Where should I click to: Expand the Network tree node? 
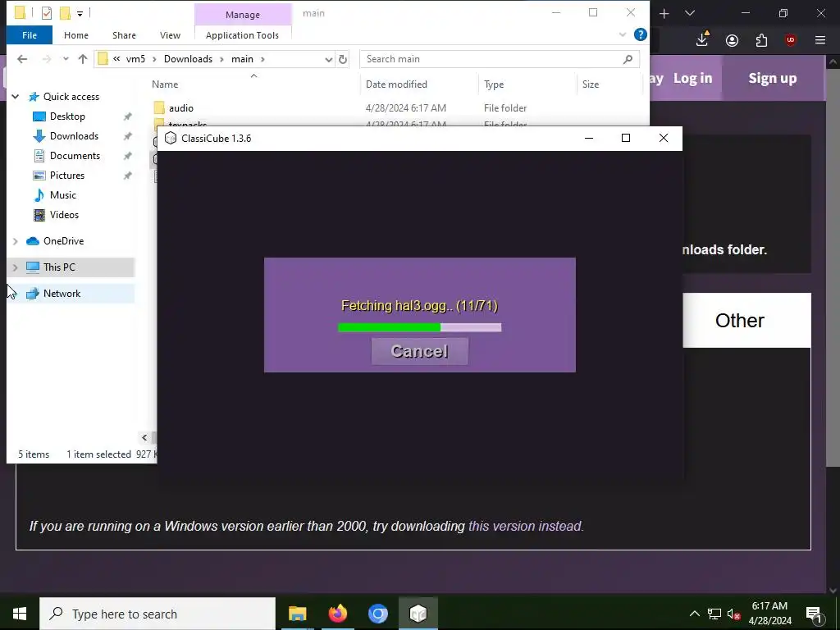(x=16, y=294)
